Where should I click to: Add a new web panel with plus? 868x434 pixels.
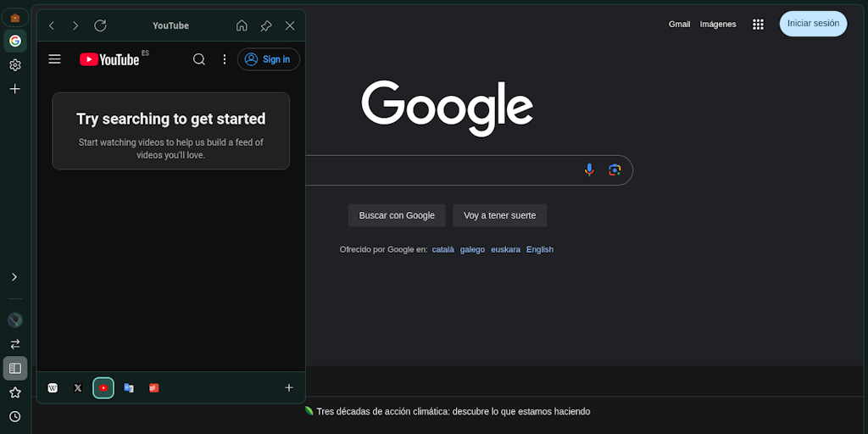point(289,388)
